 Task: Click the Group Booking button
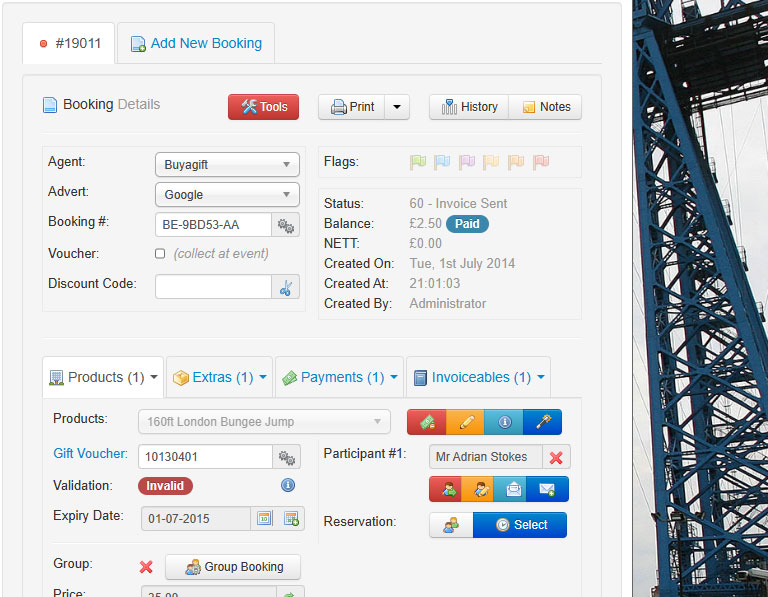[x=233, y=567]
